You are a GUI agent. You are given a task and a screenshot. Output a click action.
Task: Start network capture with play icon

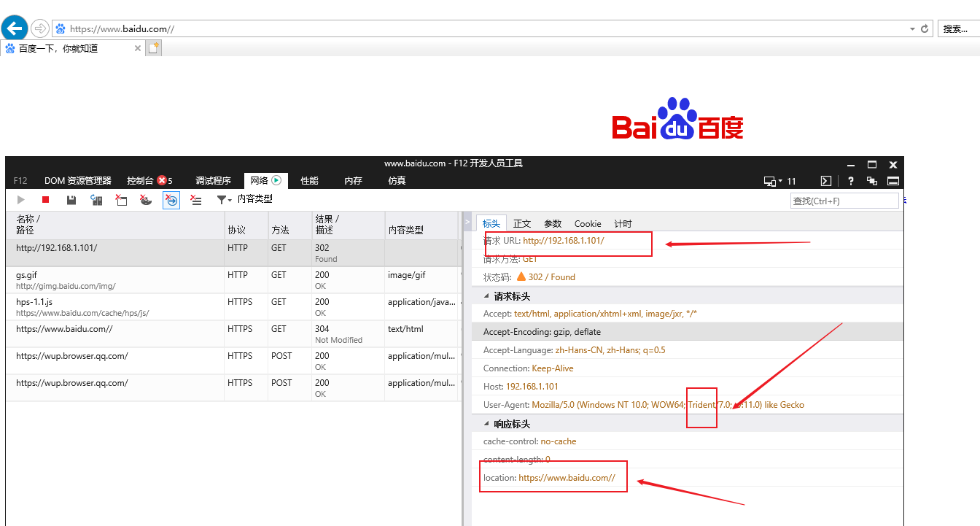(21, 200)
